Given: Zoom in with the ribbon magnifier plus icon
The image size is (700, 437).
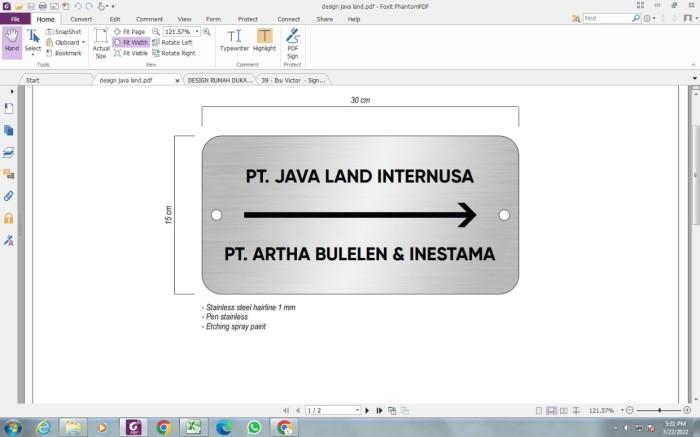Looking at the screenshot, I should [x=207, y=32].
